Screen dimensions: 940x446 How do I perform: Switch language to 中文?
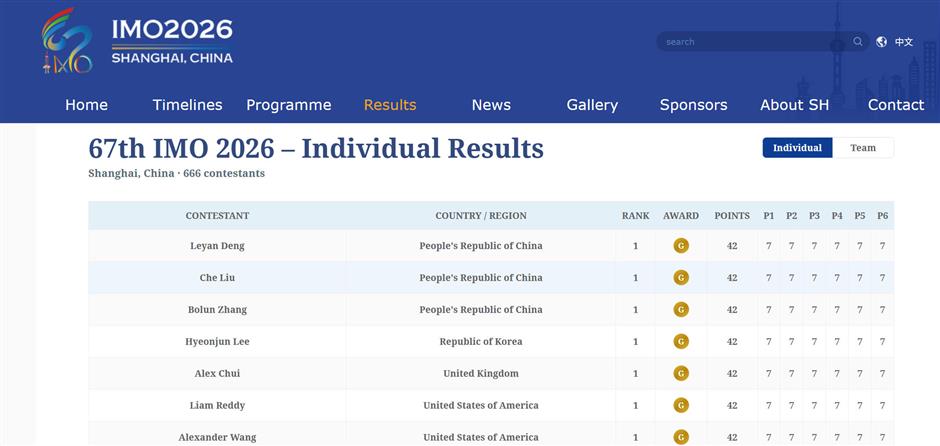(904, 42)
